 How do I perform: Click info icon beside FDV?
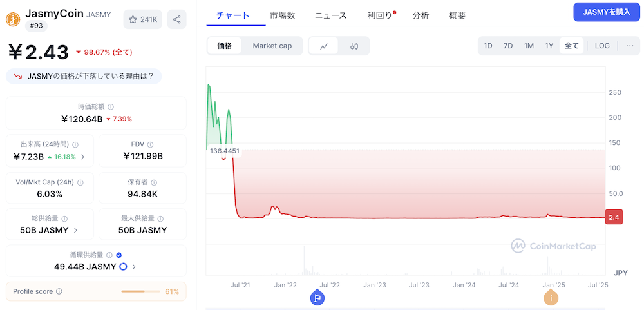tap(150, 145)
